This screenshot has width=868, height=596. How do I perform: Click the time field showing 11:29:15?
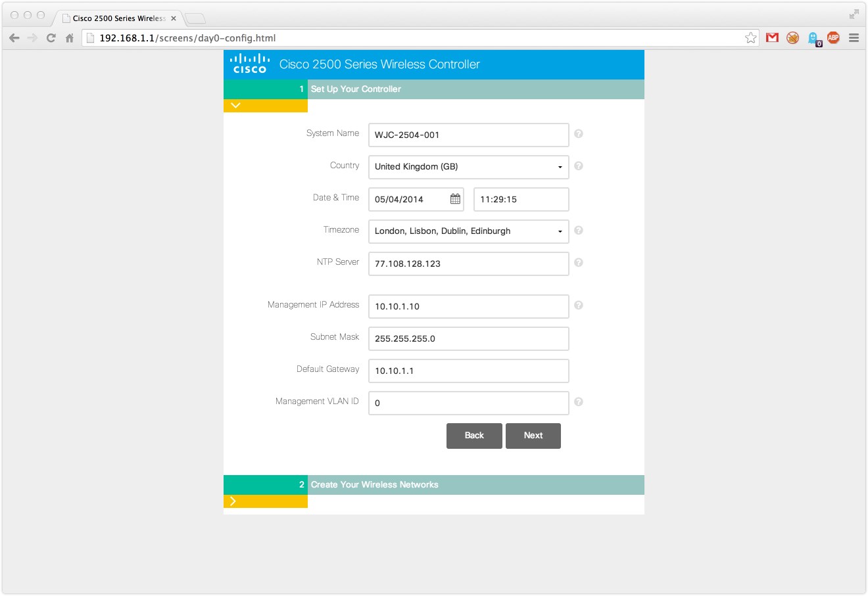click(521, 199)
